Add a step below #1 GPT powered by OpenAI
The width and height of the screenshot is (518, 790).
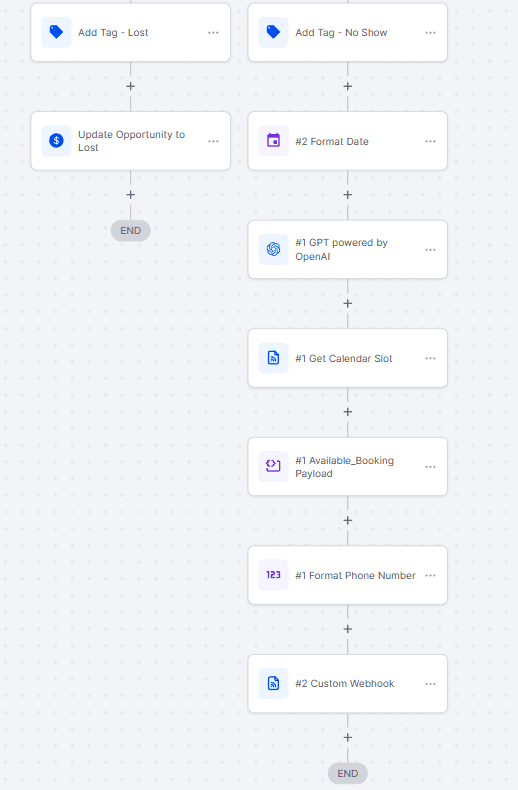coord(348,303)
